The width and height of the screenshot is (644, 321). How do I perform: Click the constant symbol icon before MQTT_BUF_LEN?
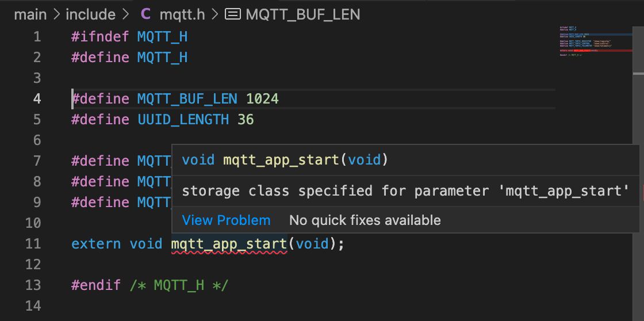[232, 14]
